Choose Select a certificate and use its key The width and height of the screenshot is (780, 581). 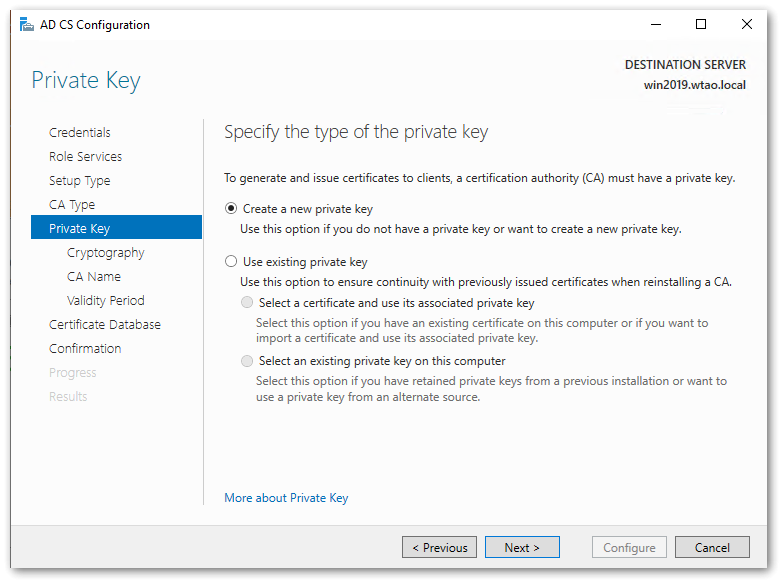(x=248, y=303)
